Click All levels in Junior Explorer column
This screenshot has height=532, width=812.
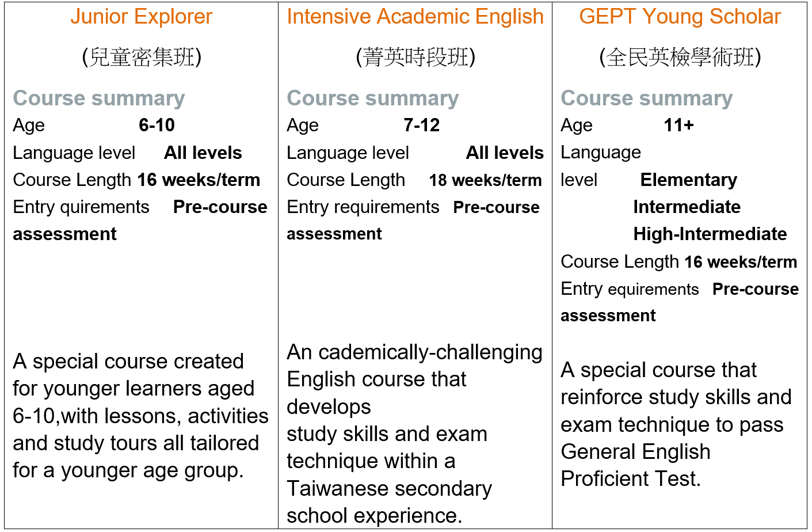203,153
